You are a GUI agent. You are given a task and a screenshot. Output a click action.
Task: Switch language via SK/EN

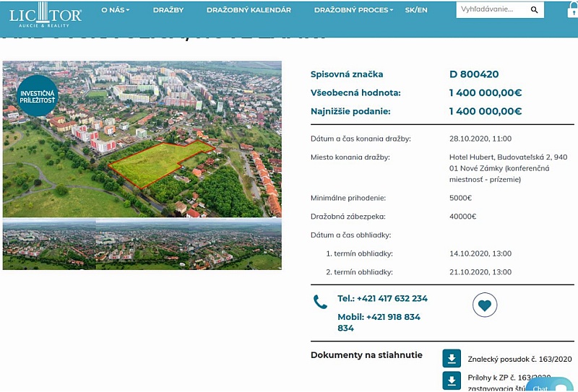(416, 10)
